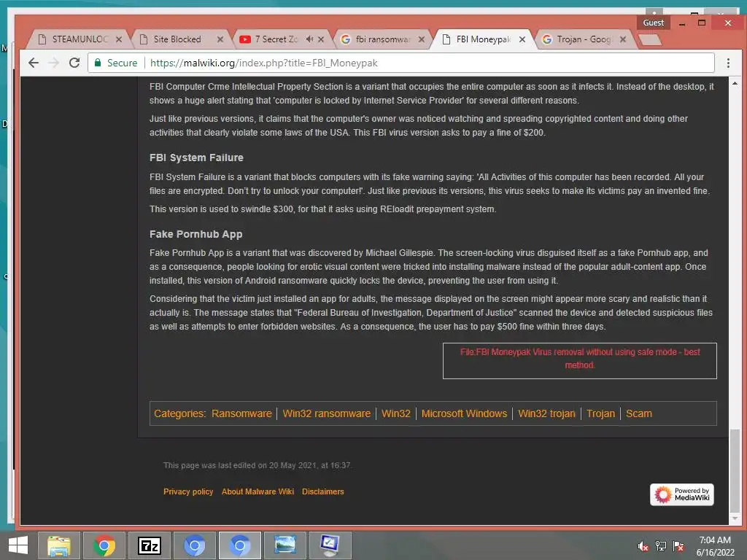Close the fbi ransomware Google tab
Screen dimensions: 747x560
pos(422,39)
